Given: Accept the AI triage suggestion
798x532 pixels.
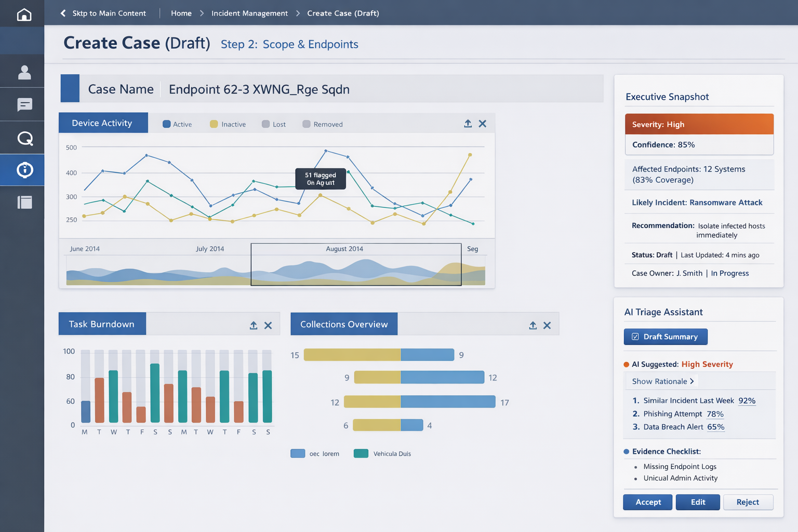Looking at the screenshot, I should (647, 502).
